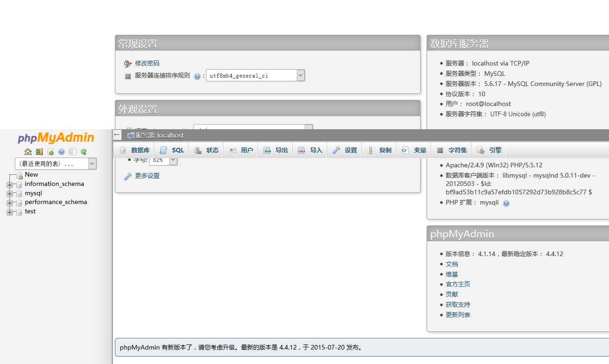
Task: Click the phpMyAdmin logo
Action: tap(56, 138)
